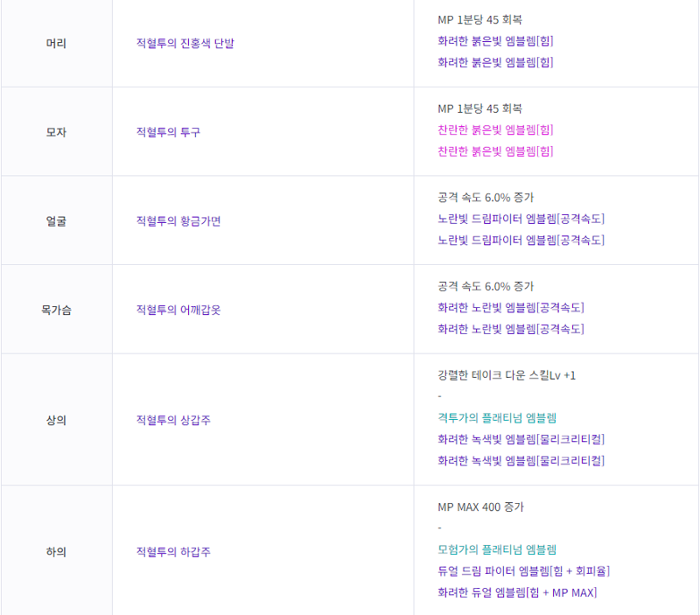Click second 화려한 붉은빛 엠블렘[힘] in 머리 row
The image size is (700, 615).
coord(495,62)
